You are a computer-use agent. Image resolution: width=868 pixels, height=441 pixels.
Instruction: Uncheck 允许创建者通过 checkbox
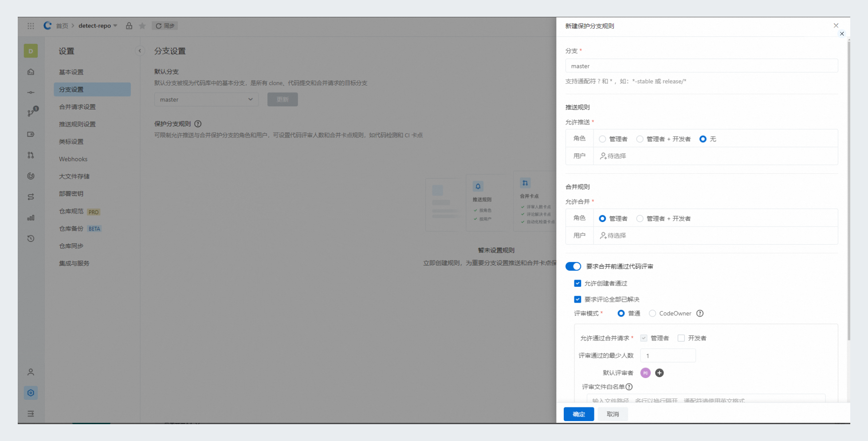(x=577, y=283)
